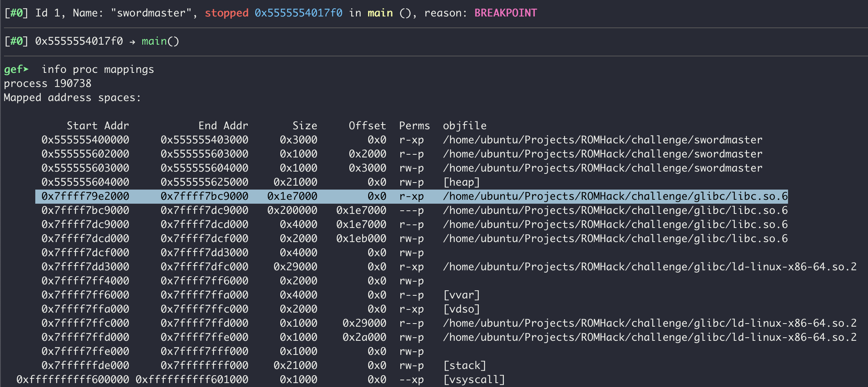868x387 pixels.
Task: Click the "objfile" column header
Action: click(x=465, y=126)
